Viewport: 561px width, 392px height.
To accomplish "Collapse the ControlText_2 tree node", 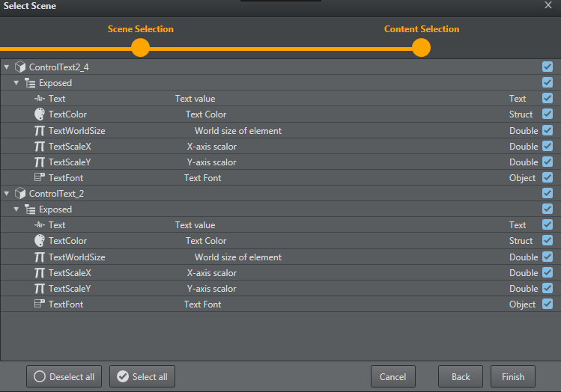I will point(7,194).
